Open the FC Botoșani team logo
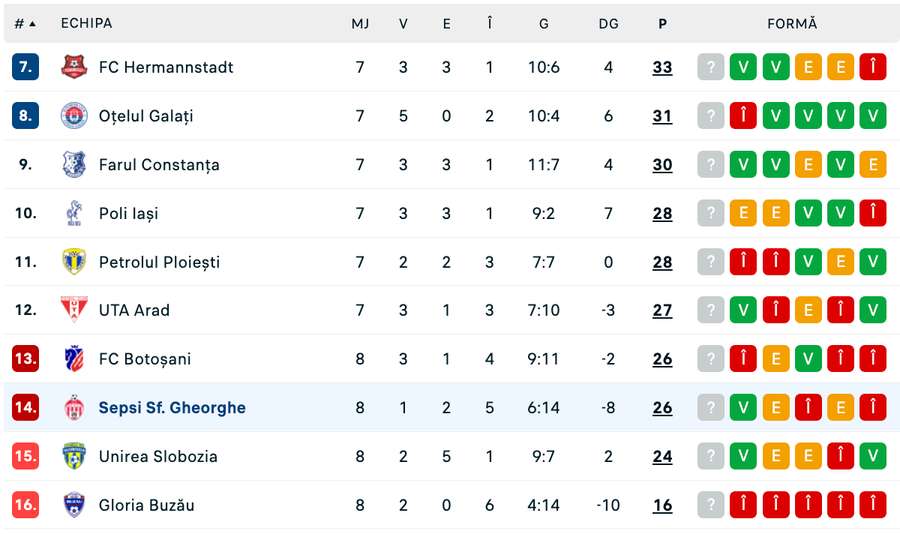The image size is (900, 537). tap(74, 359)
